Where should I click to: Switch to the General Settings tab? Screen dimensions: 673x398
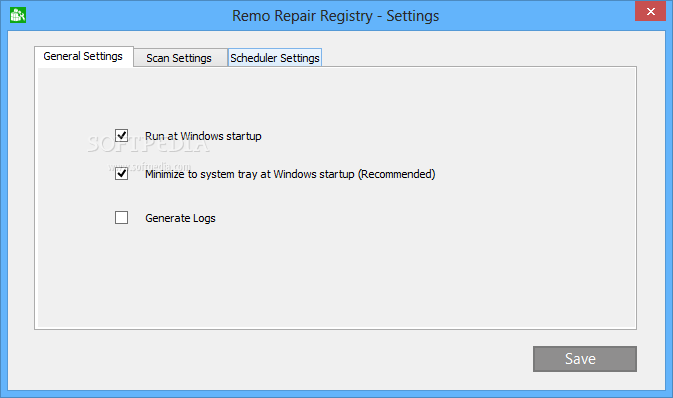(x=84, y=56)
